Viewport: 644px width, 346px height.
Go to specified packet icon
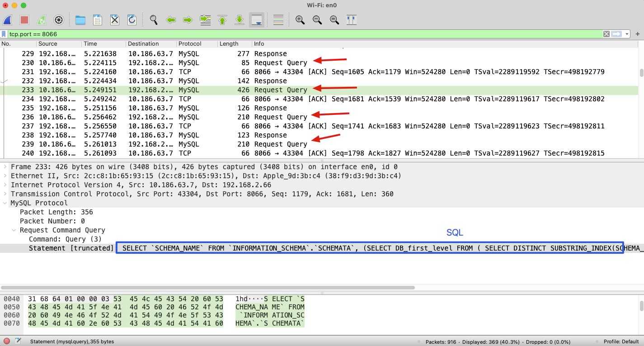coord(205,20)
